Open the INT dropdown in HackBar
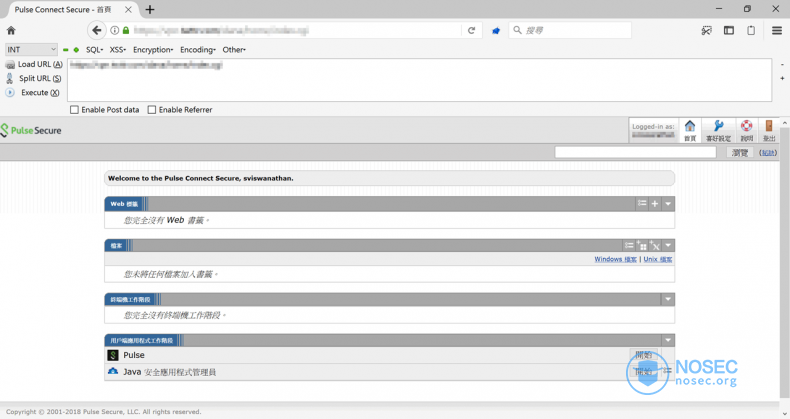Image resolution: width=790 pixels, height=419 pixels. [31, 49]
